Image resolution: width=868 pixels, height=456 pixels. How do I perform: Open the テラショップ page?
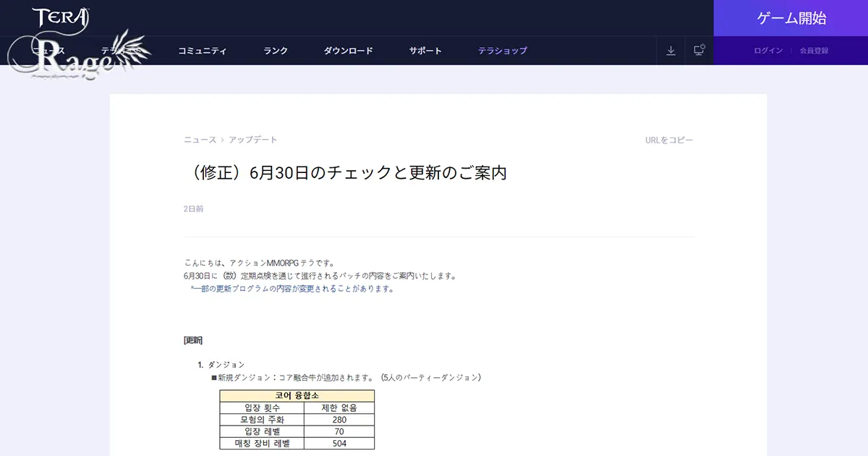503,51
